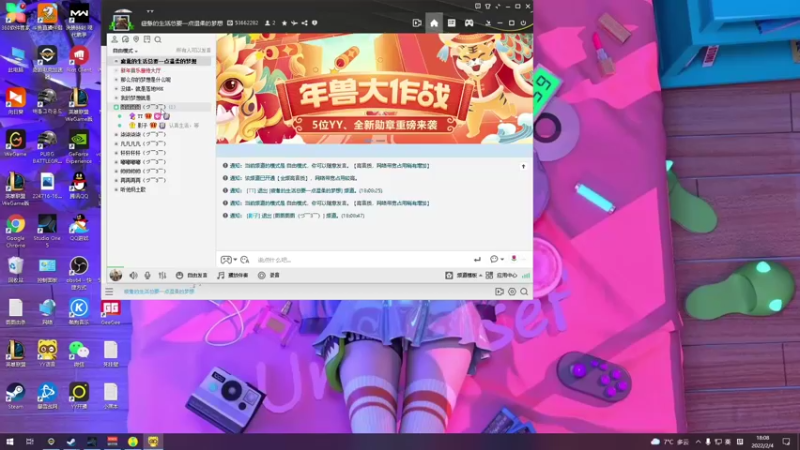
Task: Click the 年兽大作战 promotional banner
Action: click(x=374, y=89)
